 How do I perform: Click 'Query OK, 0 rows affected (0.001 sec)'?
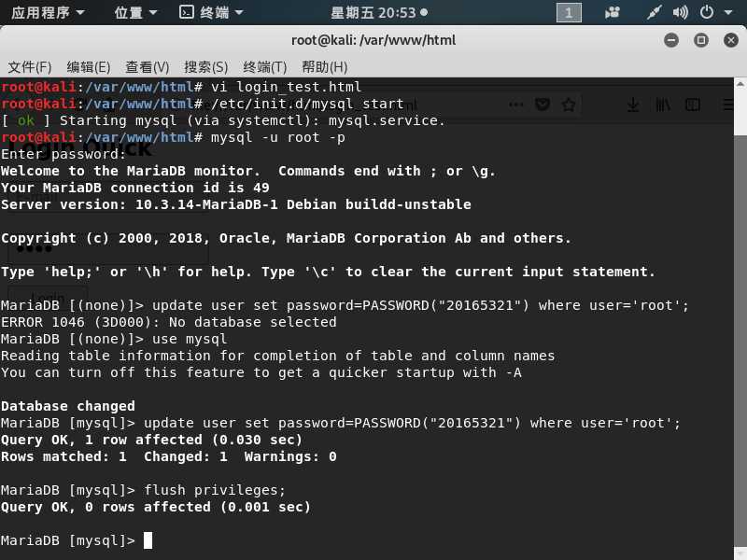pos(156,507)
